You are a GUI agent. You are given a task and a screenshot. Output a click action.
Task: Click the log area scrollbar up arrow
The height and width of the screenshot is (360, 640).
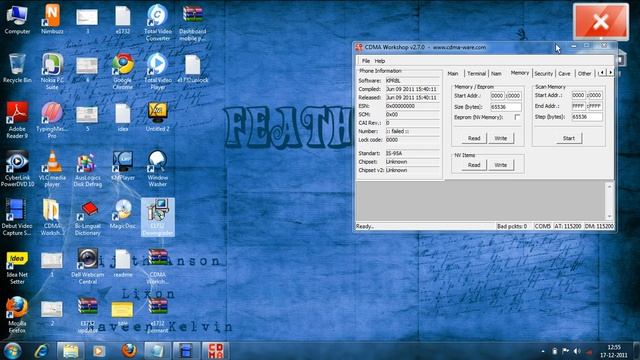pyautogui.click(x=609, y=186)
